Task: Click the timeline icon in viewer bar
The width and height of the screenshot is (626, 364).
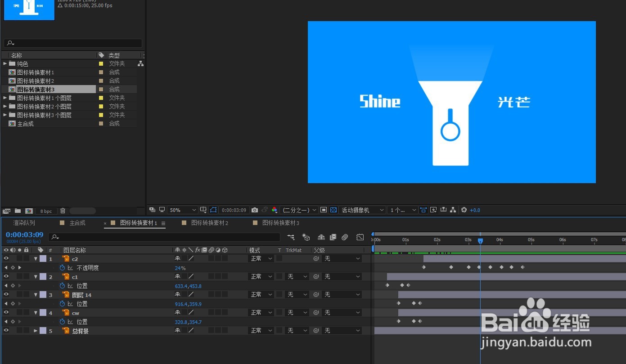Action: [x=443, y=210]
